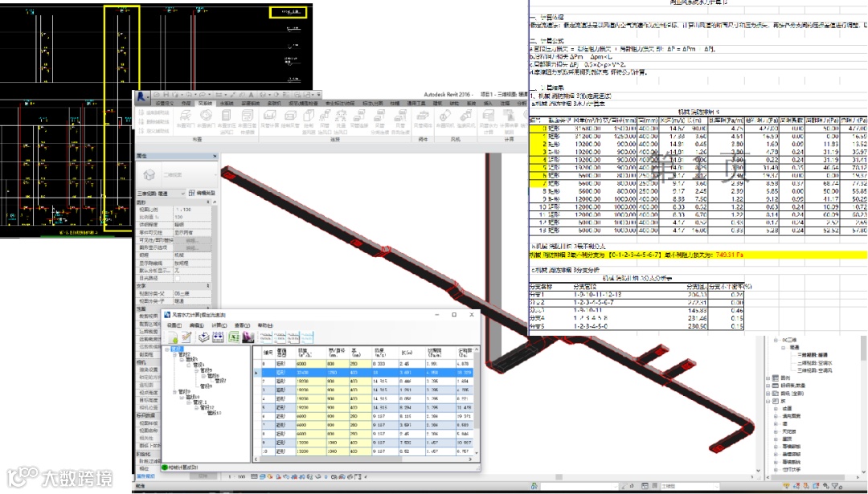Open the 帮助 menu in calculation dialog
The width and height of the screenshot is (868, 494).
266,325
